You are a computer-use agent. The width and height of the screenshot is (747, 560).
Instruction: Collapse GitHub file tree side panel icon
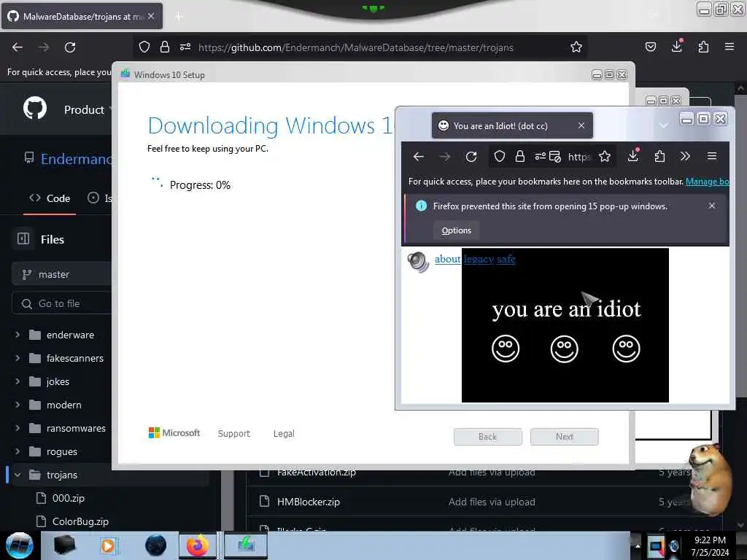coord(23,238)
